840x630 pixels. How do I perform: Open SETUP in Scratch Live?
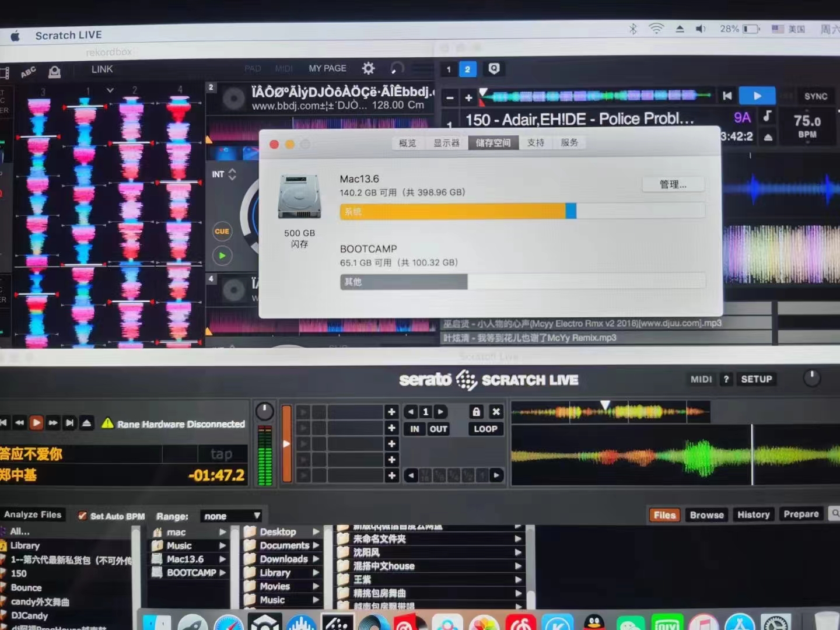tap(757, 379)
